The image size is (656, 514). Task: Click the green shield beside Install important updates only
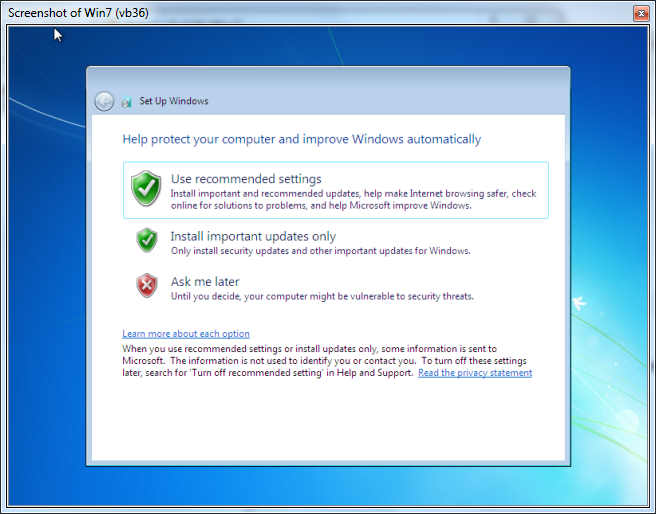(147, 240)
